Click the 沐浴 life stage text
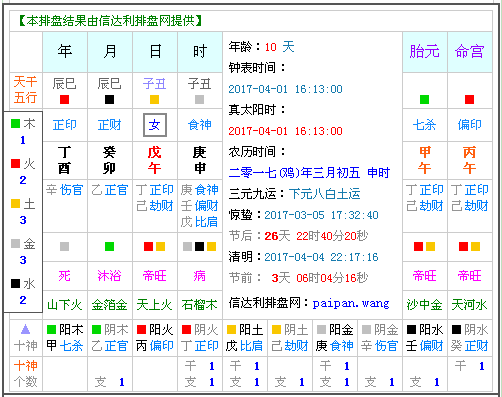The height and width of the screenshot is (397, 502). click(110, 276)
